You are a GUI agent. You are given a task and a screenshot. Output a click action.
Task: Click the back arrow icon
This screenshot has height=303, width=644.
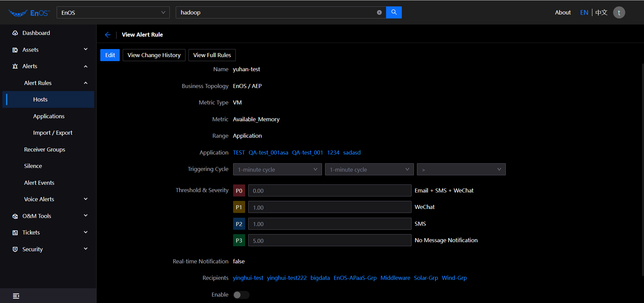click(x=108, y=35)
